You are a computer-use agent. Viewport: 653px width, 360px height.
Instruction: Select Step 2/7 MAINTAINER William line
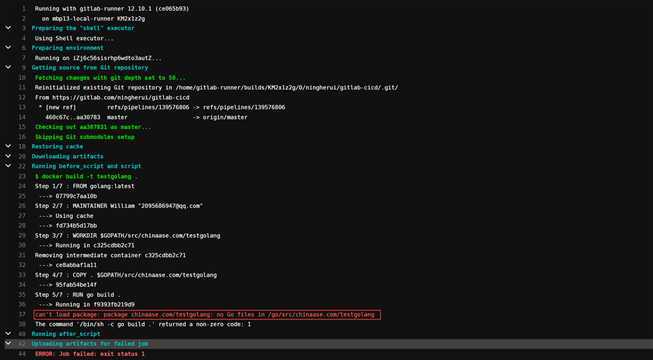point(119,206)
